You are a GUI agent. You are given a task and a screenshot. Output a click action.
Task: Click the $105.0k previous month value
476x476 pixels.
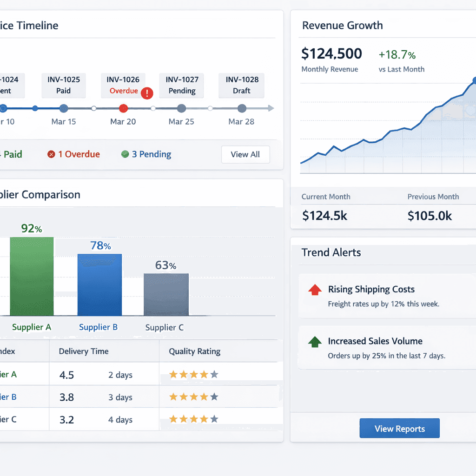[x=430, y=216]
